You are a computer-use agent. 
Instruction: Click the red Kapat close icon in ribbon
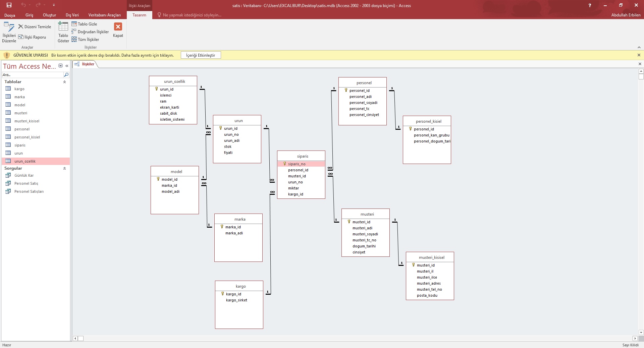click(x=118, y=27)
